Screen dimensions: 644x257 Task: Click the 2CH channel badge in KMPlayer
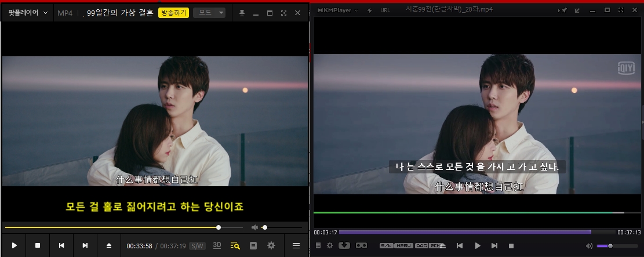click(435, 246)
